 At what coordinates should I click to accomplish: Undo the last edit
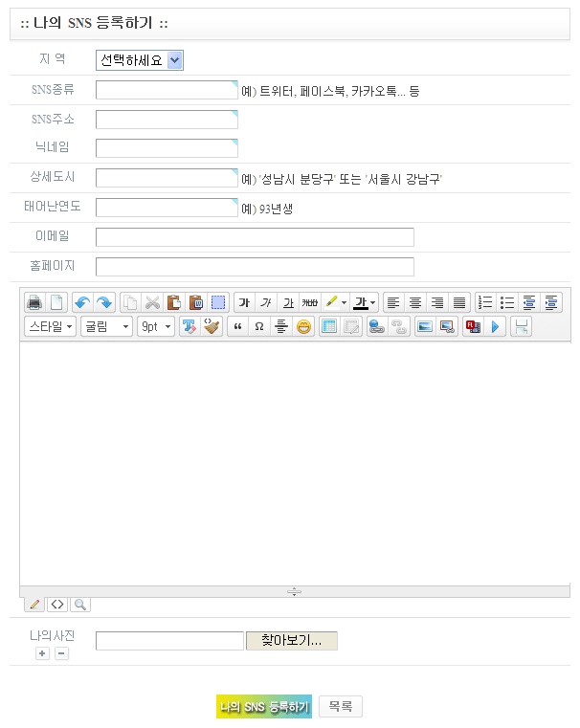[82, 302]
